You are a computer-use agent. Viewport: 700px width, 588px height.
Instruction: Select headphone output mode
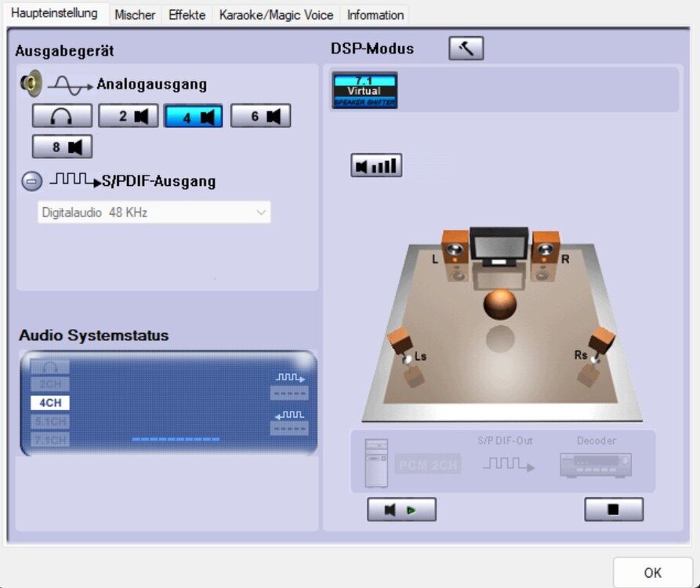[62, 116]
